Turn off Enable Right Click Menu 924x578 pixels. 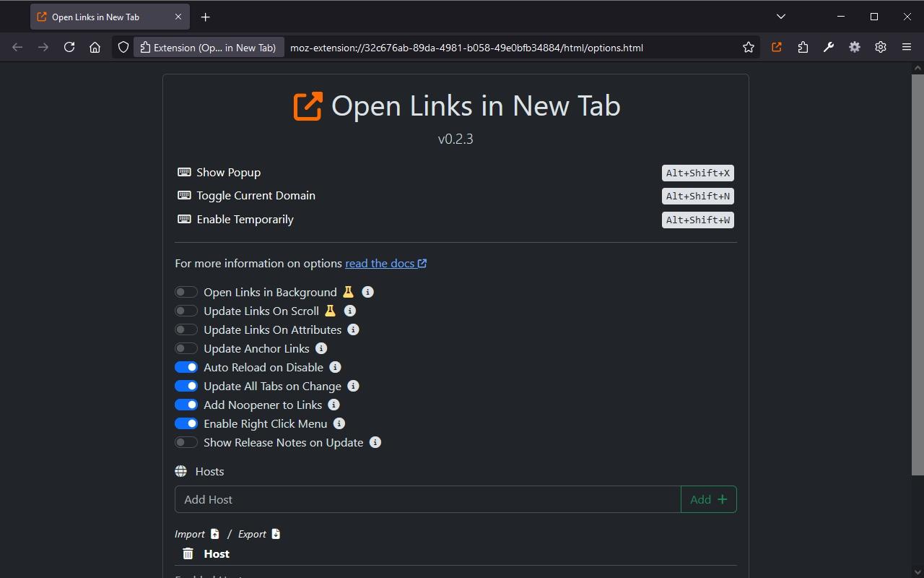[x=186, y=423]
